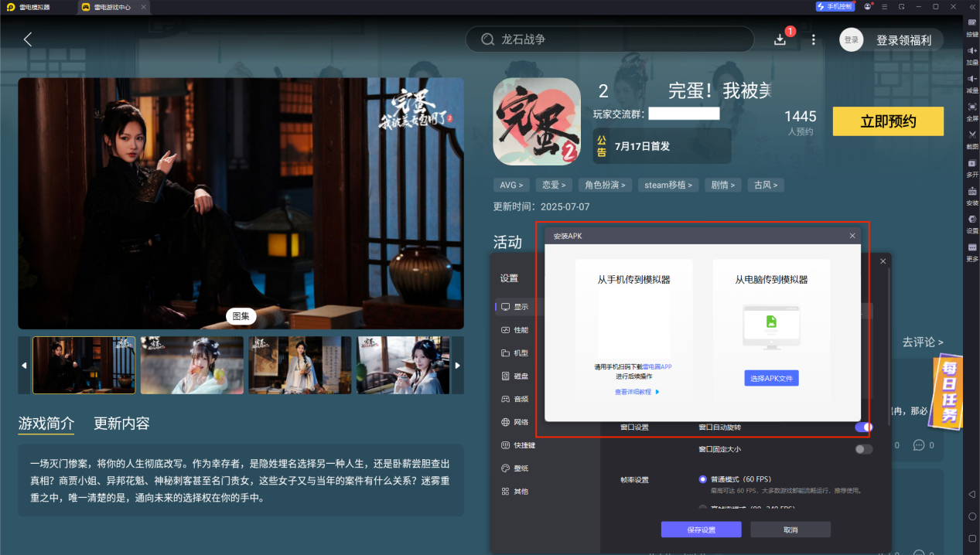Image resolution: width=980 pixels, height=555 pixels.
Task: Open 其他 settings category
Action: [x=515, y=492]
